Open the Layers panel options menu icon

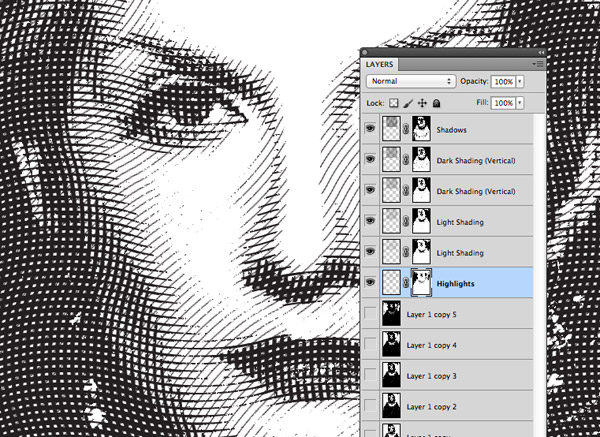tap(538, 64)
